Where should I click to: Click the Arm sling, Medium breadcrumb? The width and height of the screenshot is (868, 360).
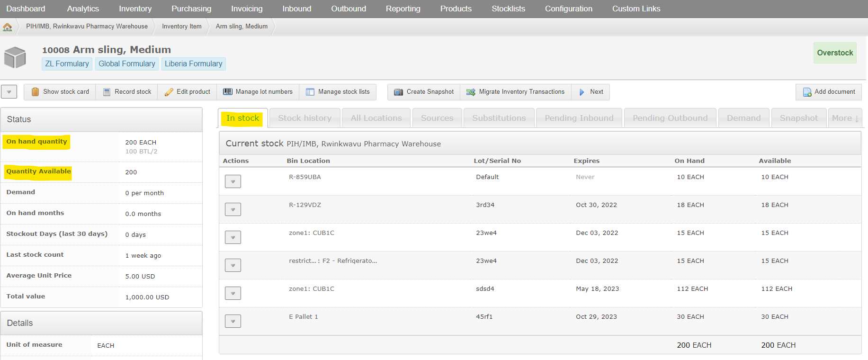point(242,27)
